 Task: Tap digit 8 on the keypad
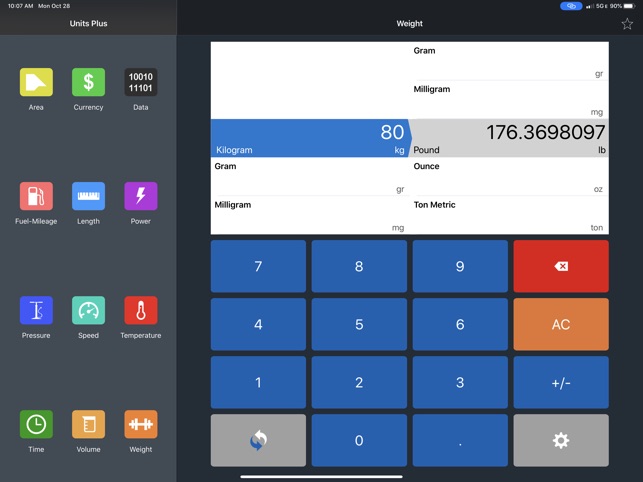(359, 266)
